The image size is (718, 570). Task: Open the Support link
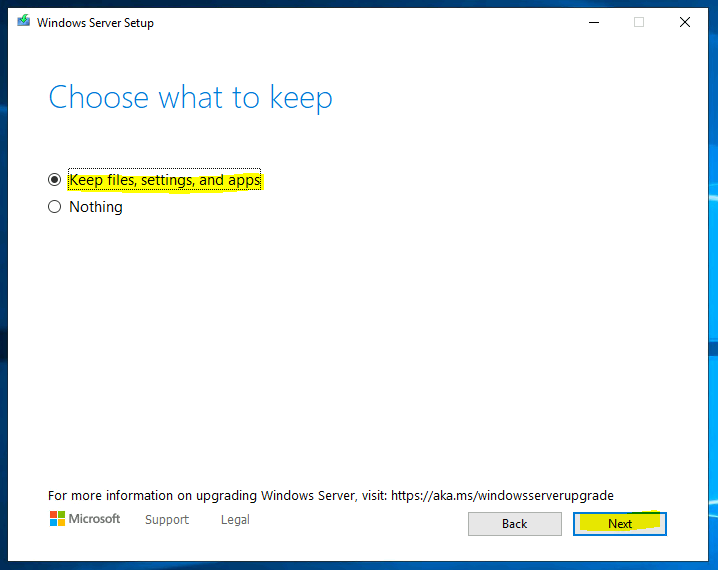click(x=167, y=520)
